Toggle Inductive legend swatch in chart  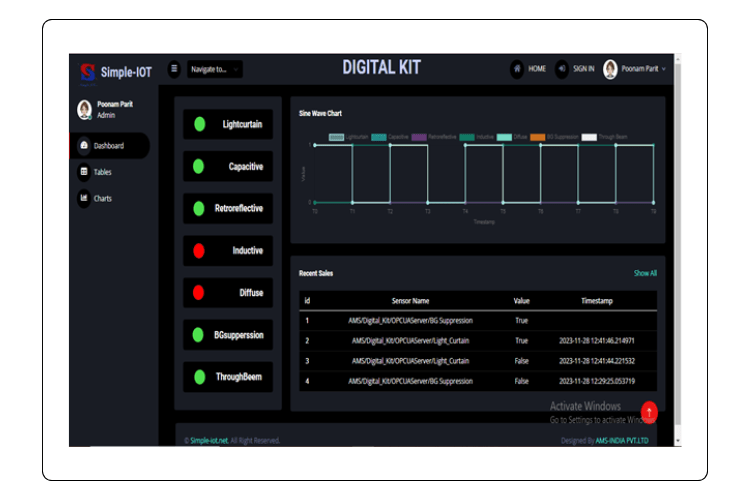pos(467,137)
